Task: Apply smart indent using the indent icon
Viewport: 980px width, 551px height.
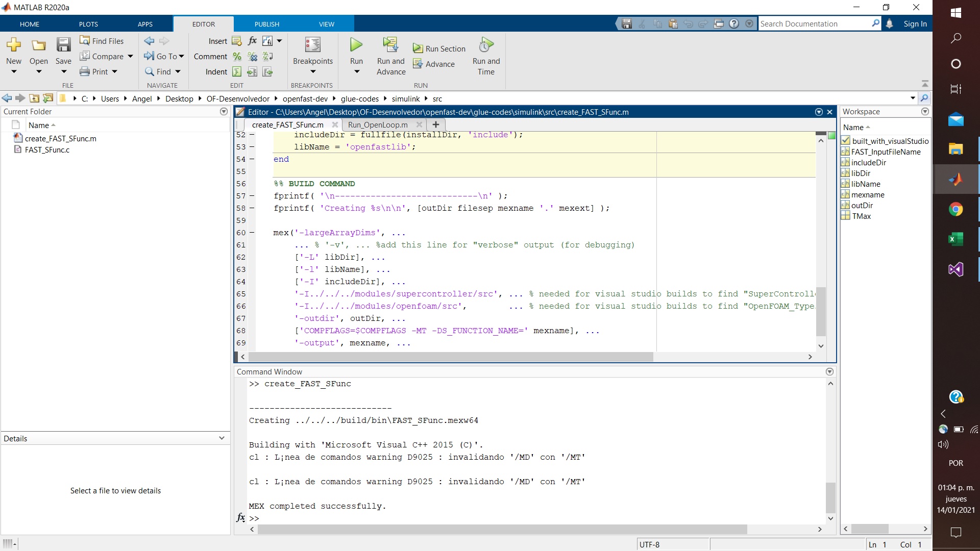Action: [236, 71]
